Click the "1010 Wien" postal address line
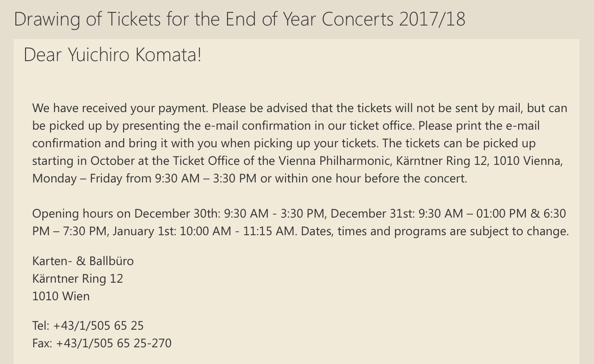The height and width of the screenshot is (364, 594). click(x=61, y=296)
